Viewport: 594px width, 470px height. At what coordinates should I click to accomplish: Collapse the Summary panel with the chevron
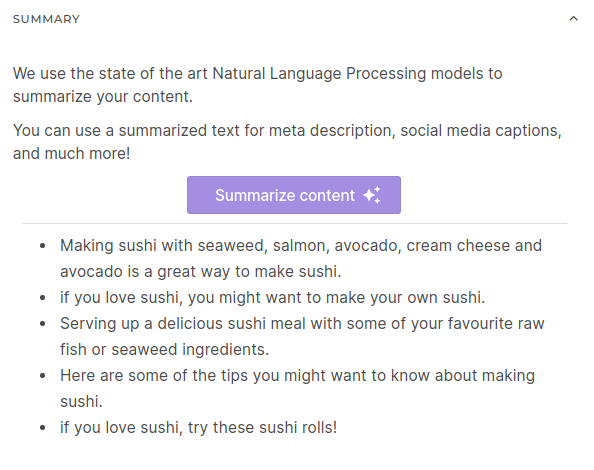click(574, 19)
